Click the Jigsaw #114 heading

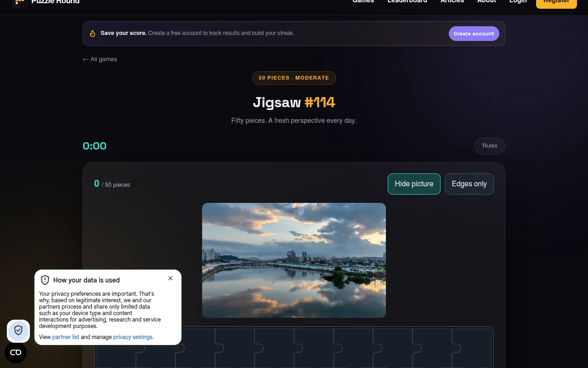(x=294, y=102)
